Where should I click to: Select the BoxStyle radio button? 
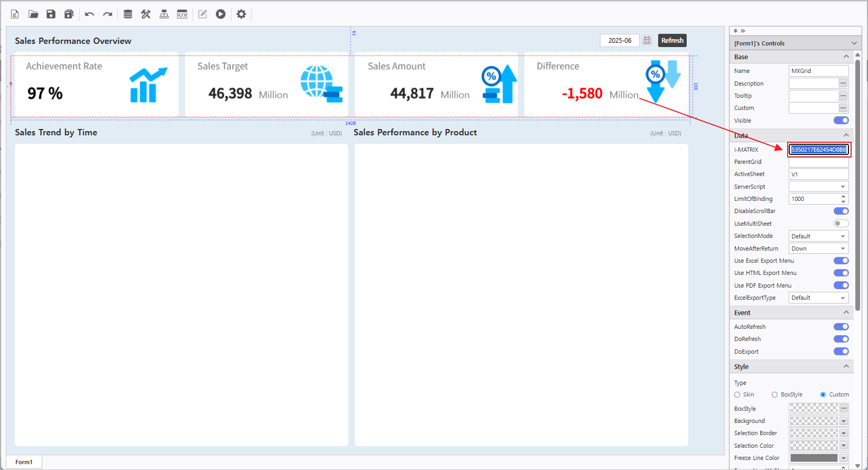[x=774, y=395]
